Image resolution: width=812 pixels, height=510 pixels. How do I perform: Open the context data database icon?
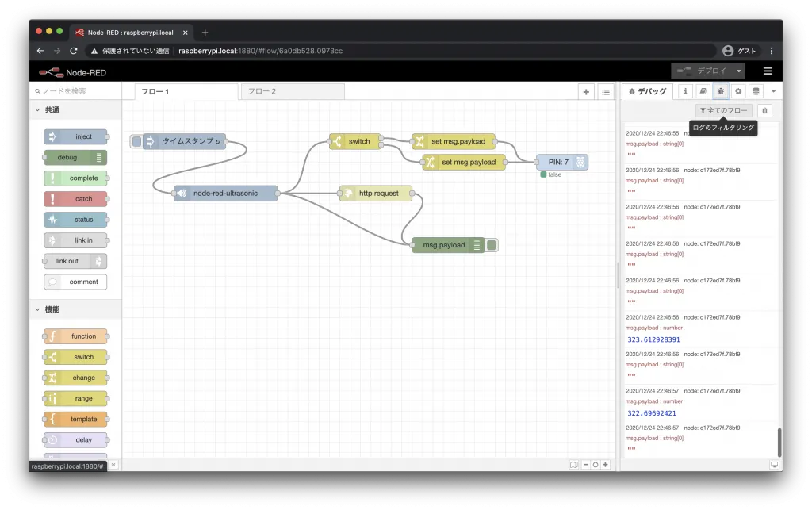tap(756, 91)
